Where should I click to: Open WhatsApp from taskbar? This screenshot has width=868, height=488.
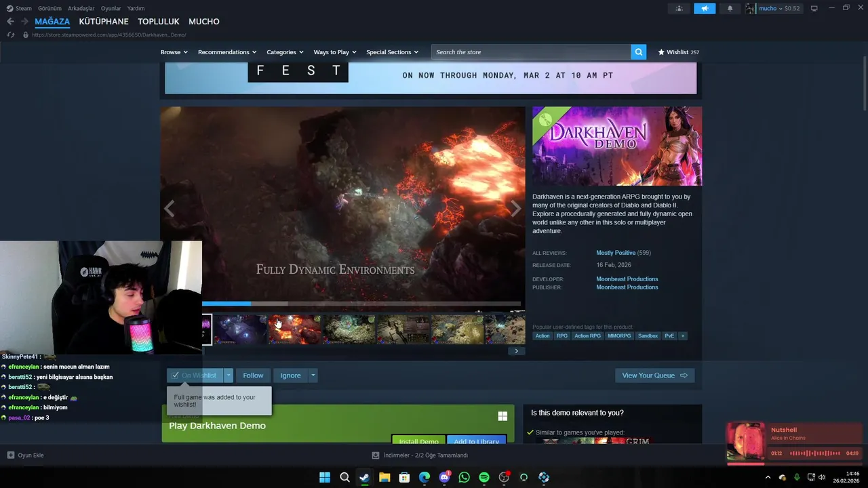464,477
